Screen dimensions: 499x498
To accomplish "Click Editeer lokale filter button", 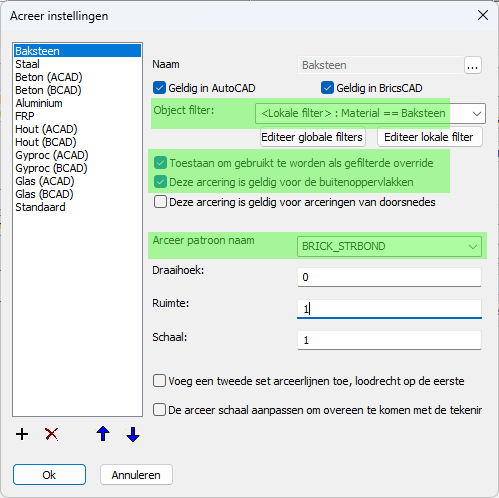I will point(429,137).
